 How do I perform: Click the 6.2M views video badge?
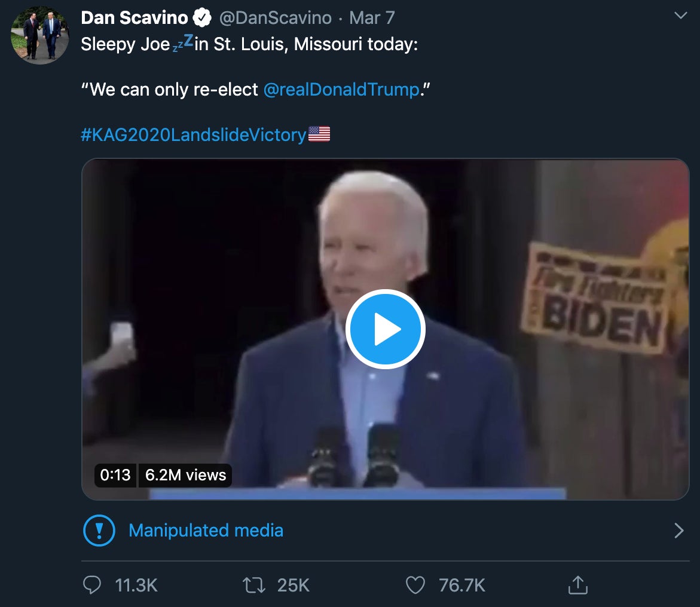tap(185, 475)
